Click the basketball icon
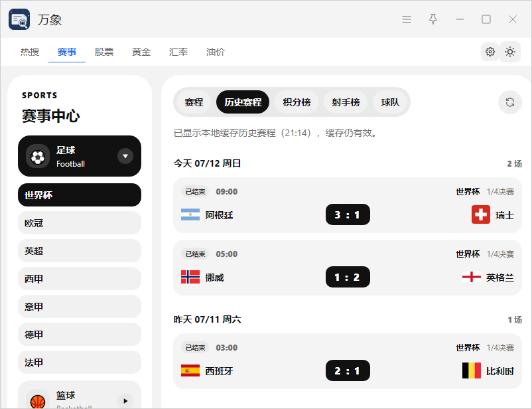 38,401
